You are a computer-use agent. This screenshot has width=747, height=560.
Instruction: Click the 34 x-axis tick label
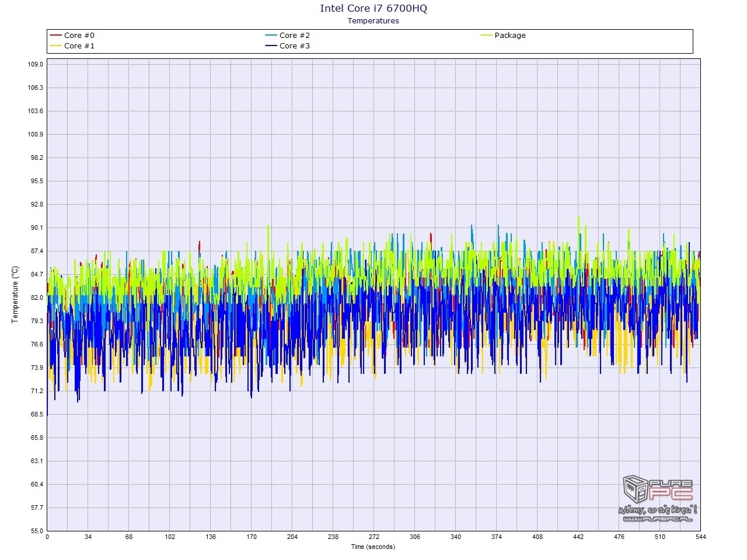(x=88, y=537)
